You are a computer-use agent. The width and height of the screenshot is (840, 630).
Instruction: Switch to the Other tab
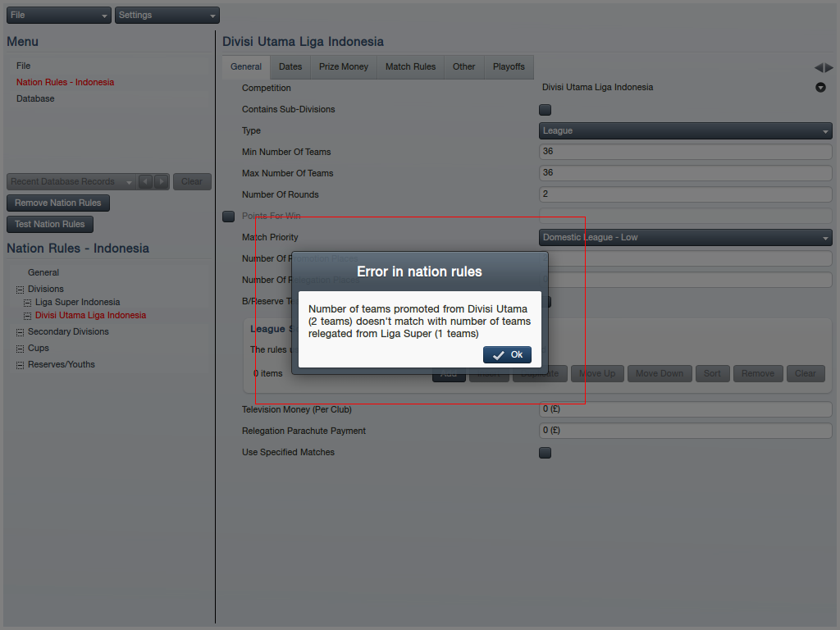tap(464, 67)
